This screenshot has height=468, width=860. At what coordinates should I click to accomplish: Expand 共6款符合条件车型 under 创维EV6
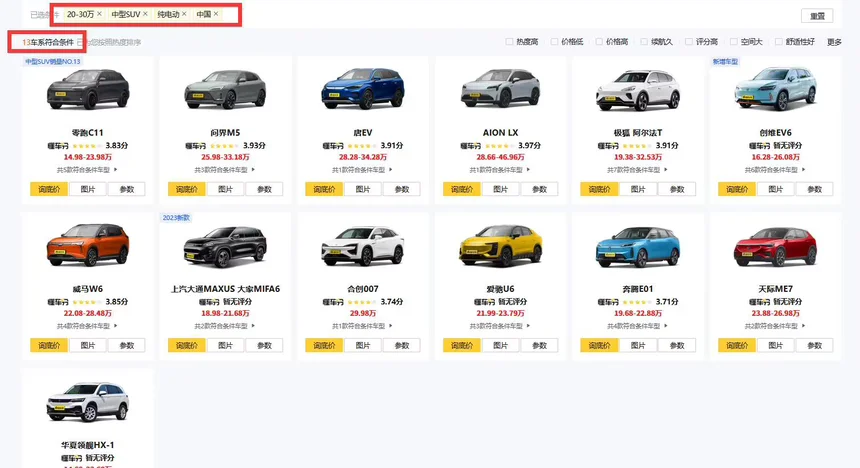[776, 170]
